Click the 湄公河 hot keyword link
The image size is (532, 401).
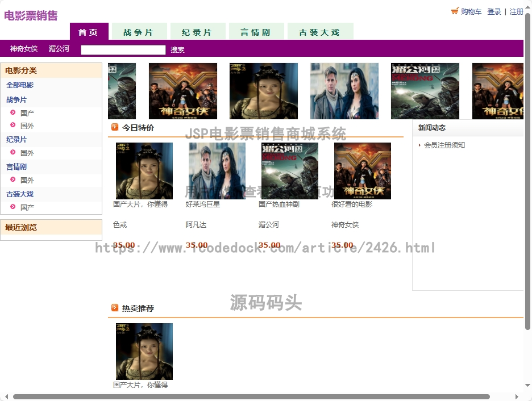pyautogui.click(x=59, y=49)
